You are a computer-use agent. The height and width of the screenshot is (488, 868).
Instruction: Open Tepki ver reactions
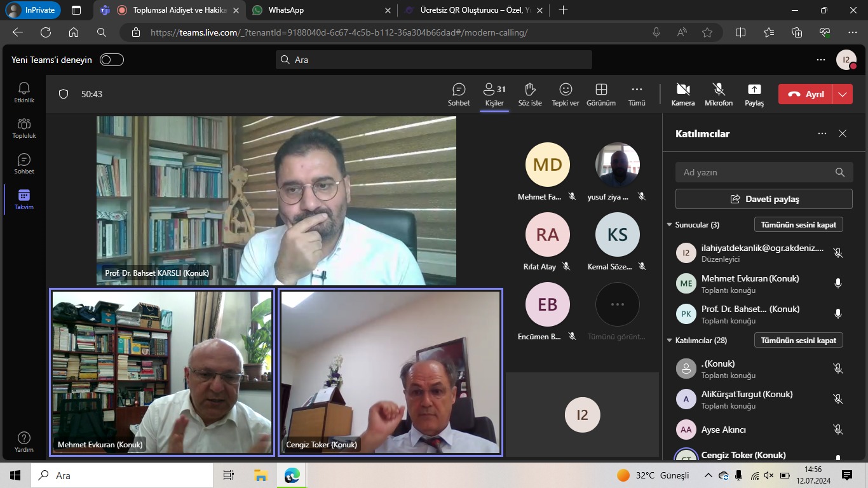[x=566, y=94]
